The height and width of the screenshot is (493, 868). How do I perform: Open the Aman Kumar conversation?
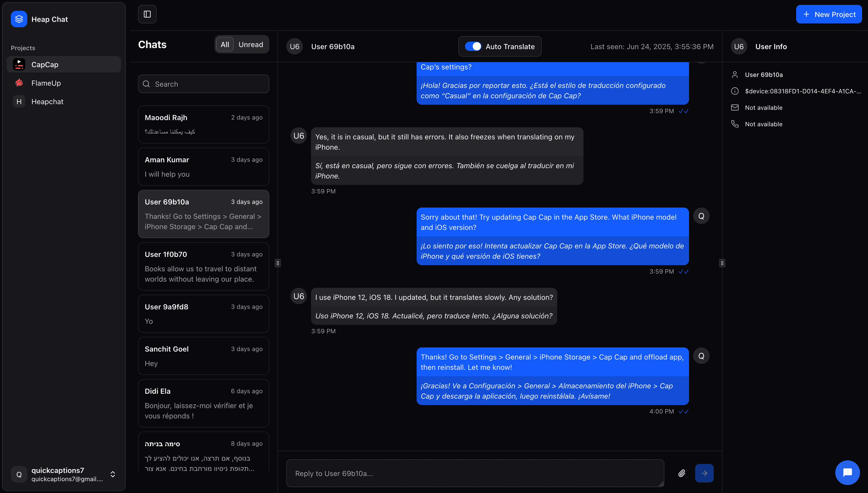pyautogui.click(x=203, y=167)
